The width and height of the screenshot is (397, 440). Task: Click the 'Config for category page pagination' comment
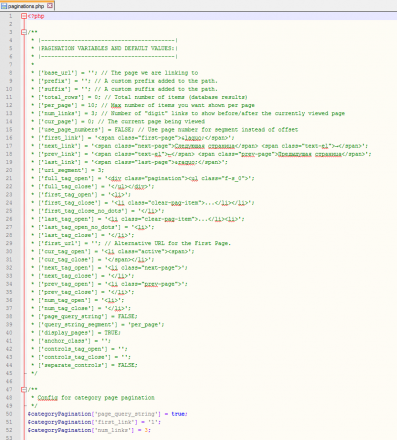tap(96, 398)
